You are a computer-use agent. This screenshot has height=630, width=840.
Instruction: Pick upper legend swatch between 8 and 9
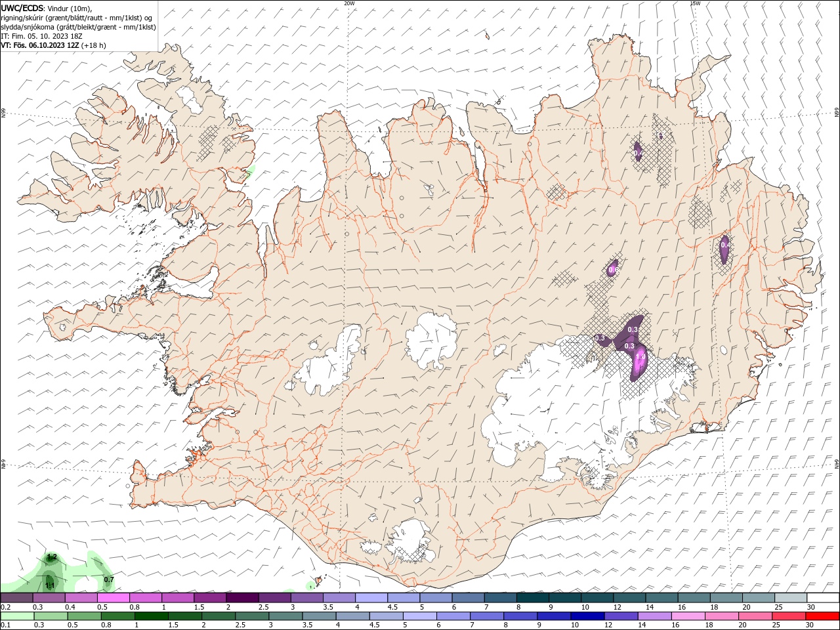532,597
